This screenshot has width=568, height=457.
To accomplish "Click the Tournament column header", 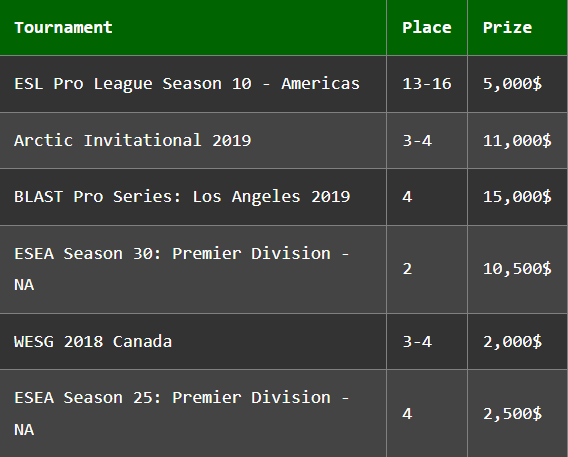I will click(63, 28).
